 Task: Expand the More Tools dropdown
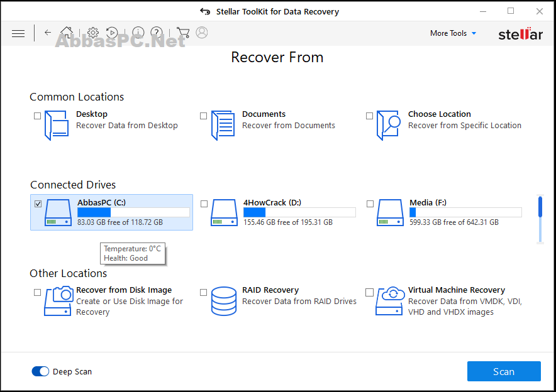[453, 33]
